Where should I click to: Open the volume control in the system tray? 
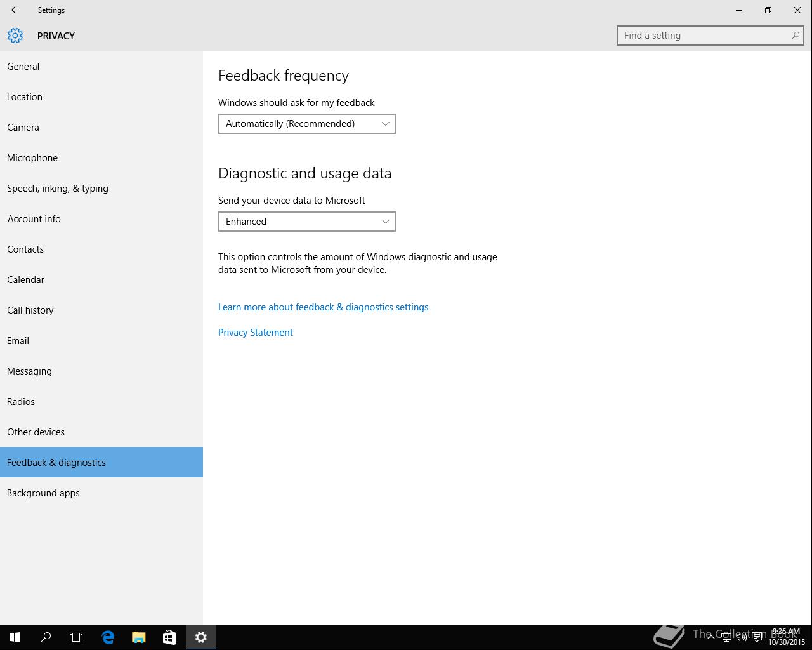tap(742, 637)
